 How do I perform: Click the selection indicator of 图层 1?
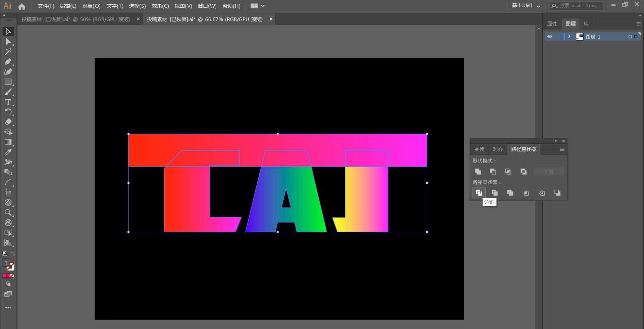636,37
